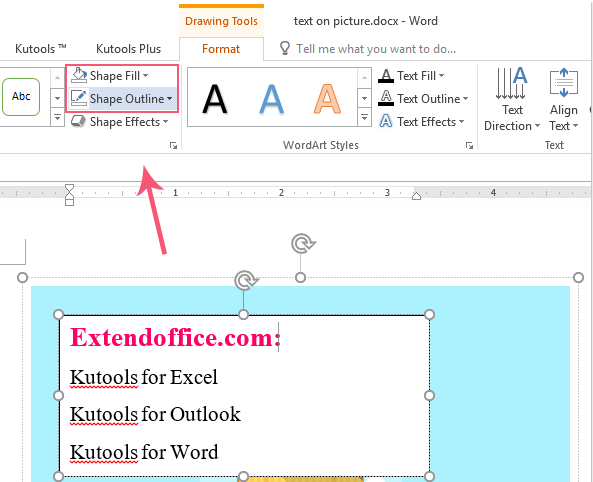Click the Kutools for Excel line
This screenshot has width=593, height=482.
coord(144,377)
